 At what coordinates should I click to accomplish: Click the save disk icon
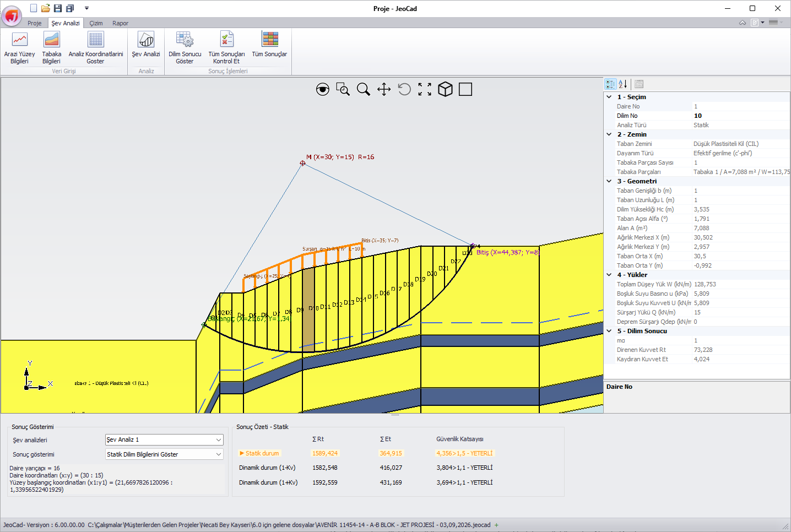click(x=58, y=8)
